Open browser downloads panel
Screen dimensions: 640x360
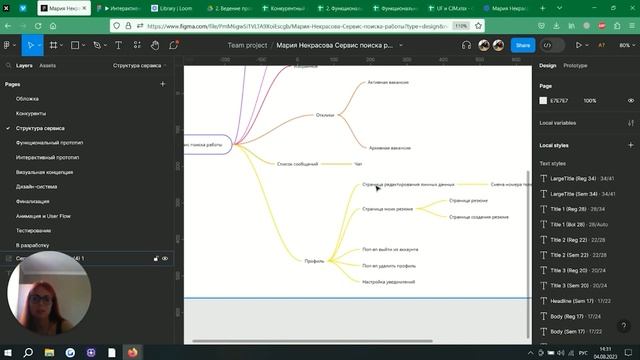coord(556,26)
